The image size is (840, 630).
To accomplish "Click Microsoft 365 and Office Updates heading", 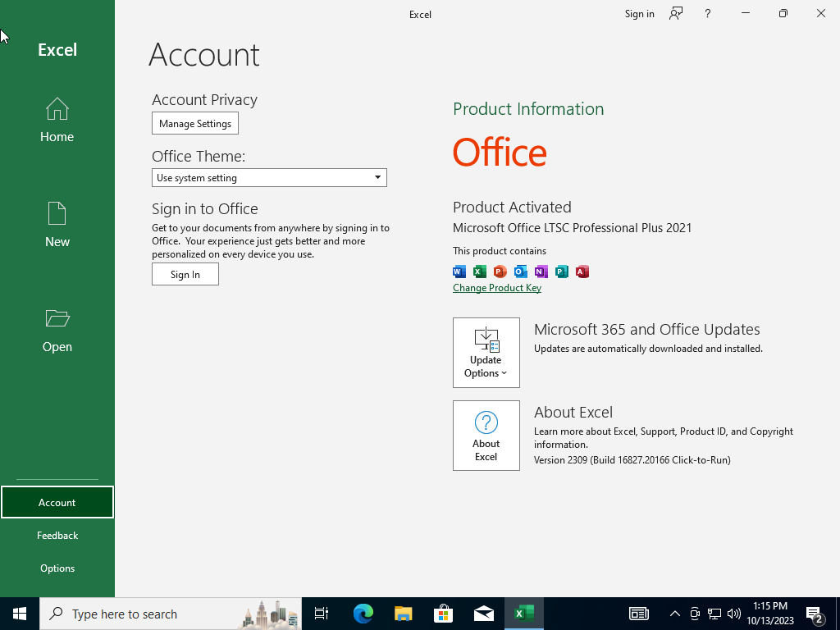I will (x=646, y=329).
